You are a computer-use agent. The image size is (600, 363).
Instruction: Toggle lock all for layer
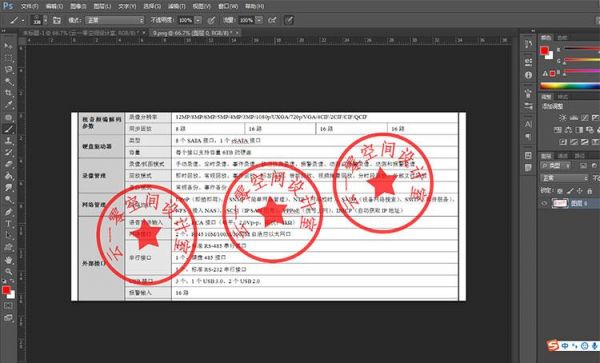[x=590, y=190]
